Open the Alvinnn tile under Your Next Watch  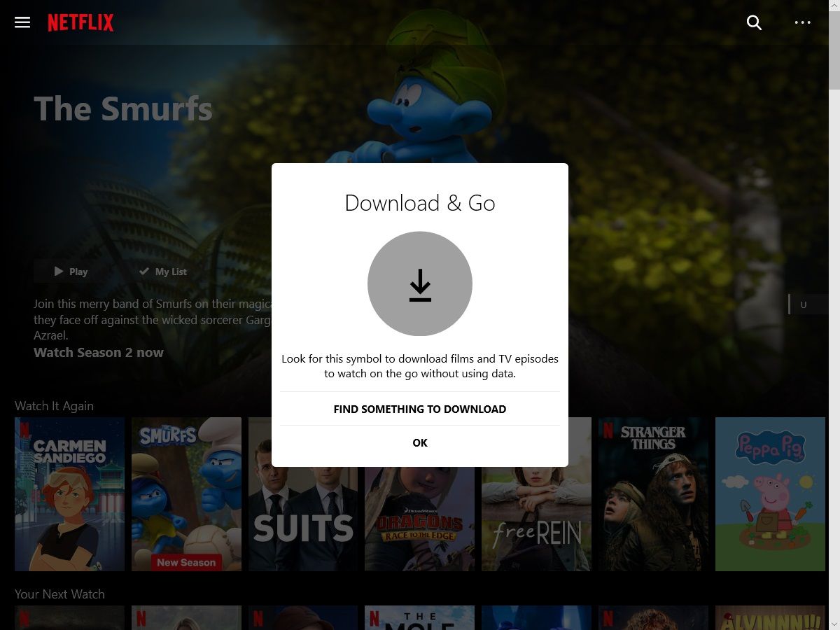[x=770, y=618]
